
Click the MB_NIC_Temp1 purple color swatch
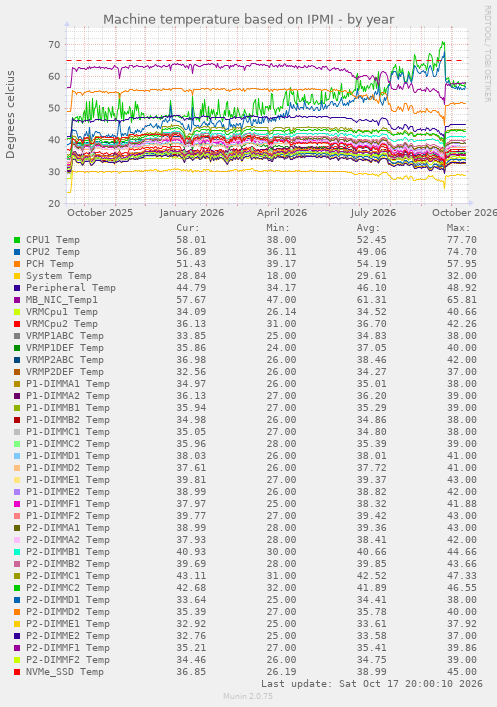point(17,300)
